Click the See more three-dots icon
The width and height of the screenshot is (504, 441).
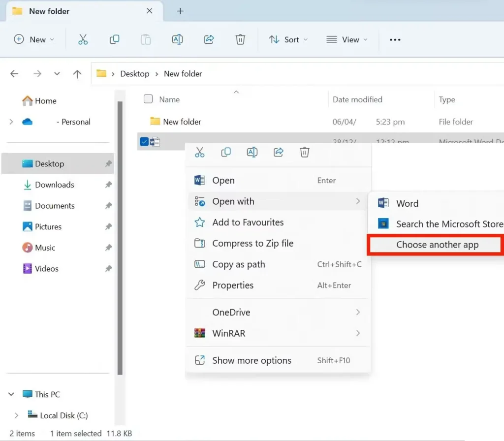[x=395, y=40]
